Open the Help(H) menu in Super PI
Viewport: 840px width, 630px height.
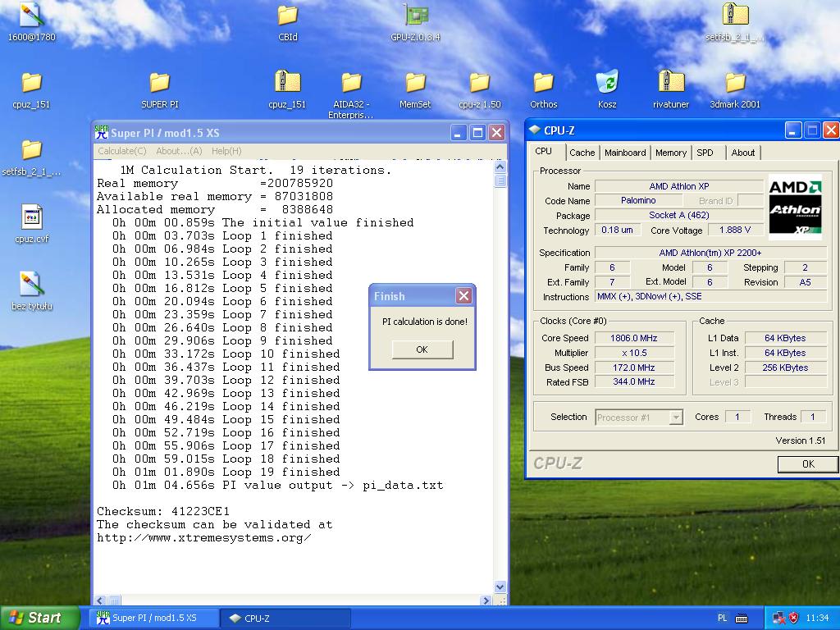(226, 151)
